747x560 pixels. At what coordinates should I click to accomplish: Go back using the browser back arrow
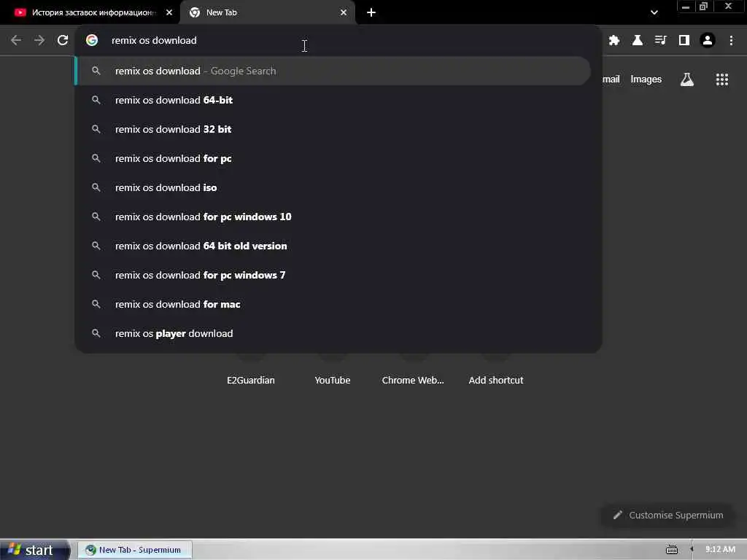[16, 41]
